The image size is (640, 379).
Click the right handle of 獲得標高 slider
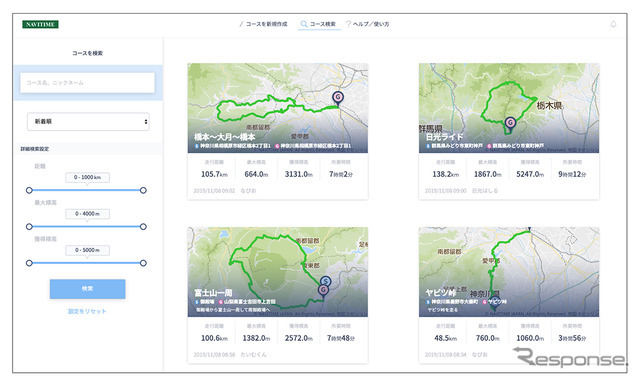click(x=143, y=263)
